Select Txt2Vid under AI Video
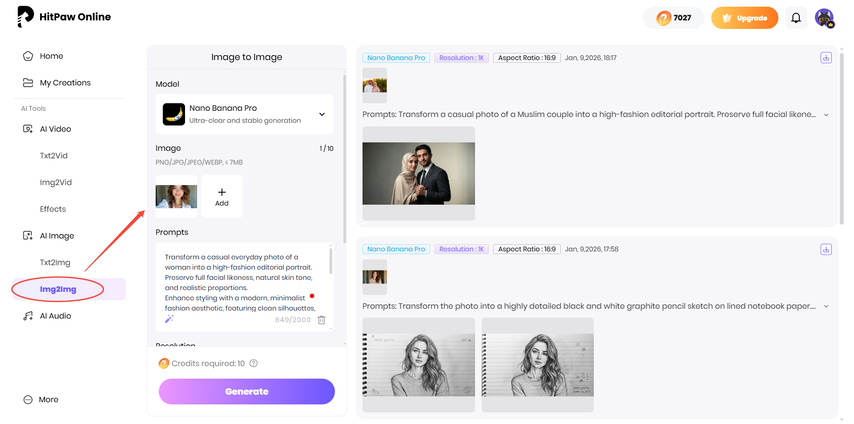The width and height of the screenshot is (854, 424). 53,156
